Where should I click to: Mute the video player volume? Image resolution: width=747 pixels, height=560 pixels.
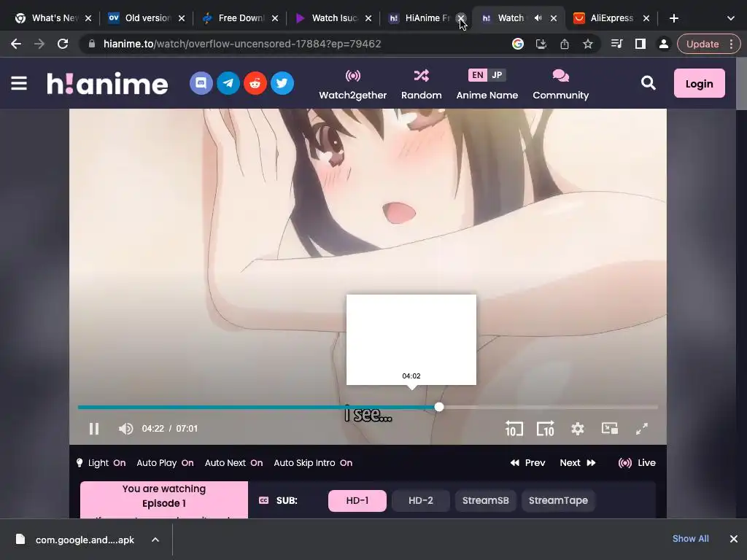tap(125, 429)
